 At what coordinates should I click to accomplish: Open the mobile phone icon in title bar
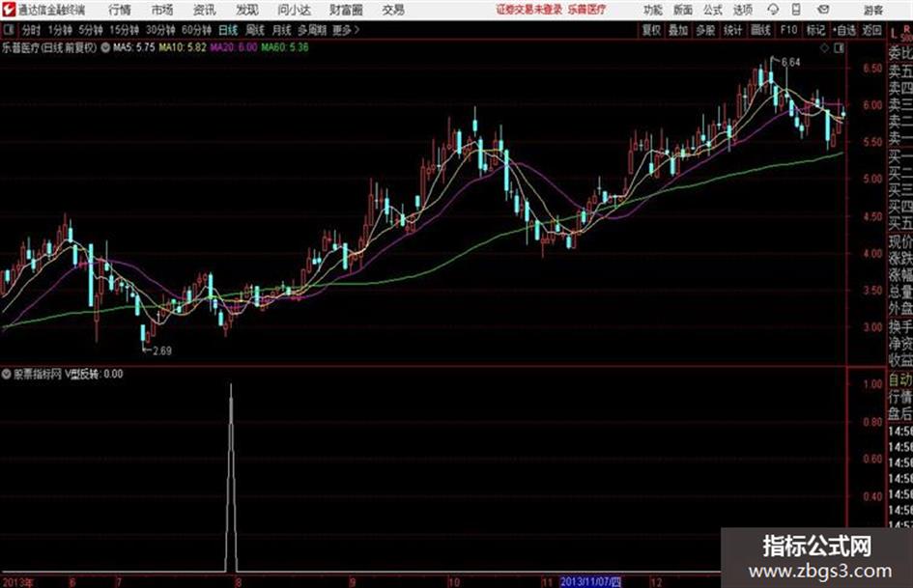click(796, 10)
